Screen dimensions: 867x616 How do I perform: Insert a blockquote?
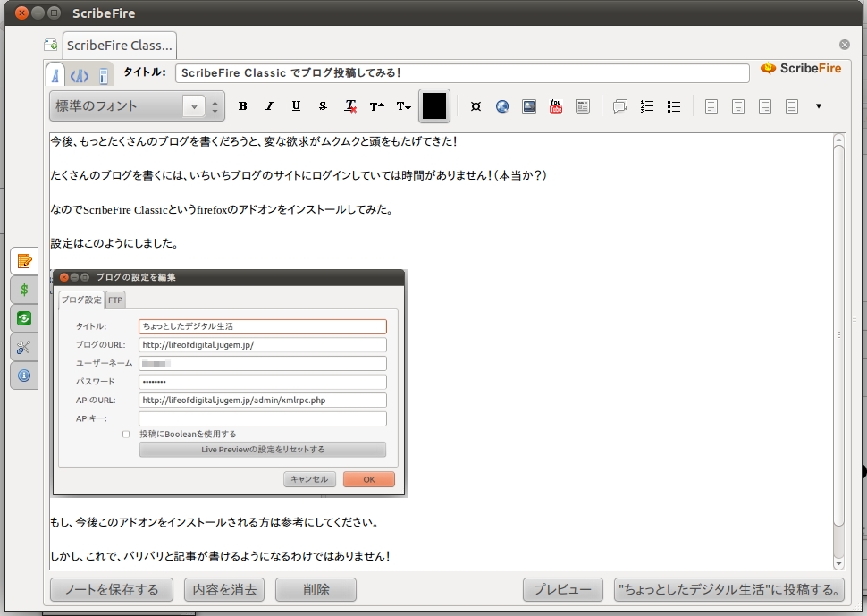(619, 106)
